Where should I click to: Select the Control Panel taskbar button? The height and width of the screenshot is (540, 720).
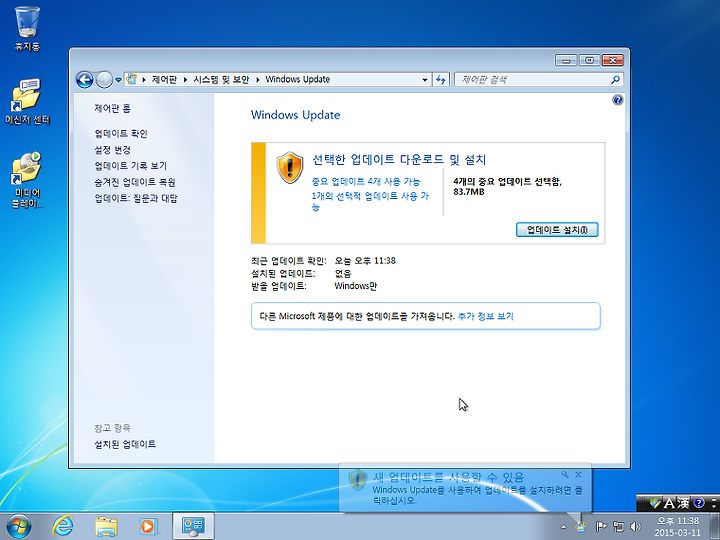tap(193, 526)
